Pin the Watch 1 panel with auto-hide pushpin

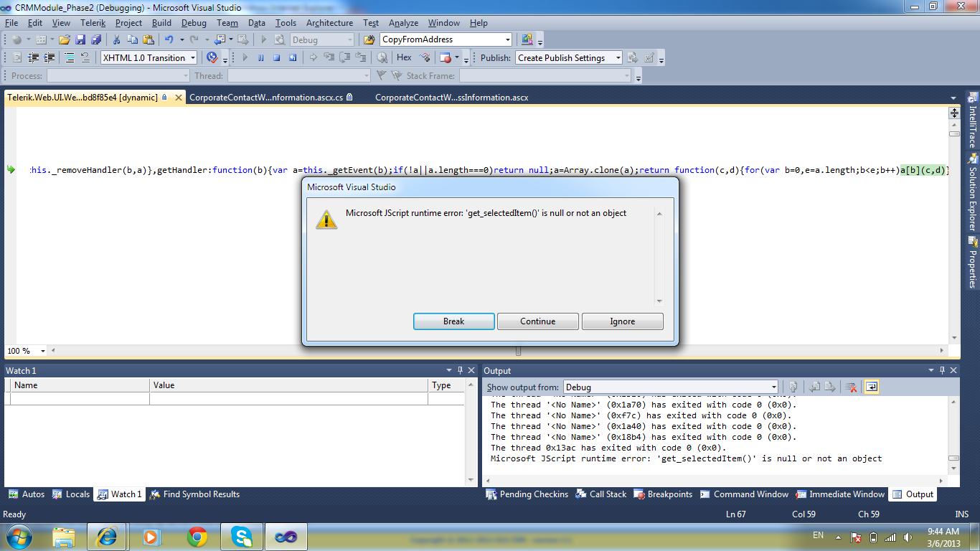click(459, 370)
